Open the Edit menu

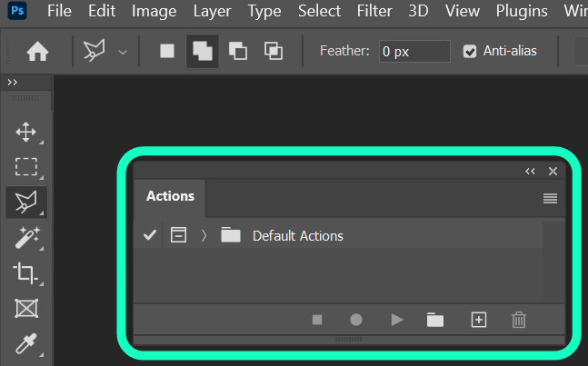coord(102,11)
